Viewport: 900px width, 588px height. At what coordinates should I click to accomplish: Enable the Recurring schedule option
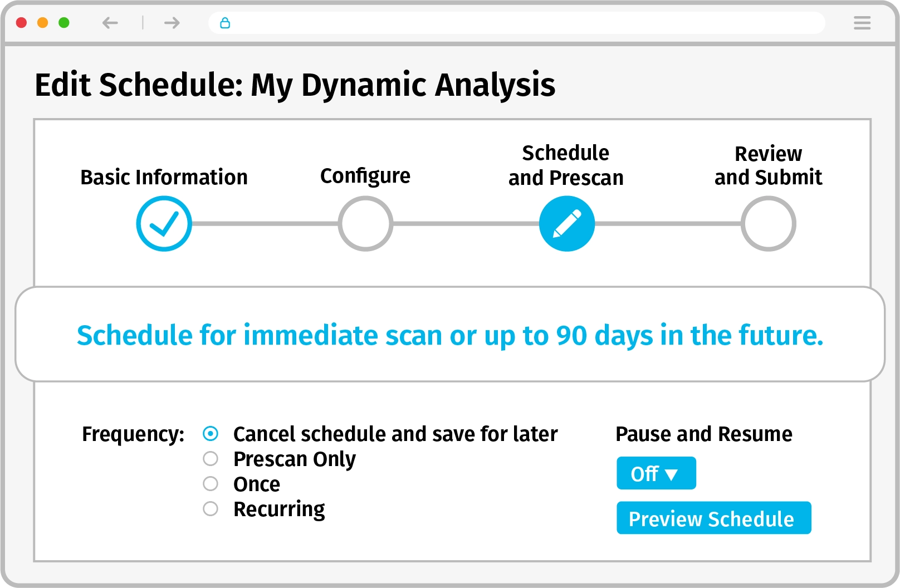tap(211, 508)
